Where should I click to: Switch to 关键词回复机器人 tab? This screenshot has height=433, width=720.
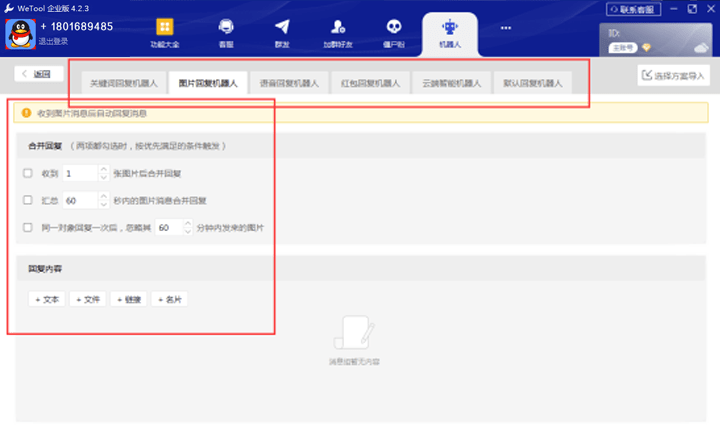click(124, 83)
